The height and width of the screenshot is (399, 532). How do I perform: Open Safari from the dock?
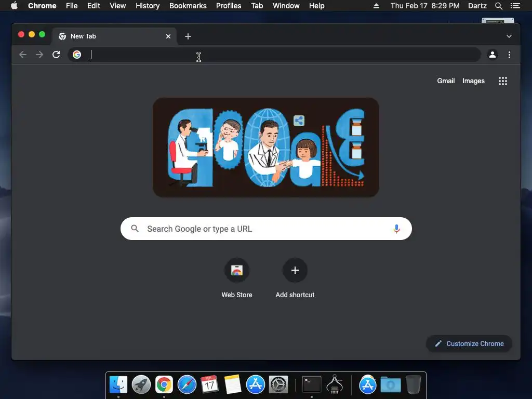[187, 385]
